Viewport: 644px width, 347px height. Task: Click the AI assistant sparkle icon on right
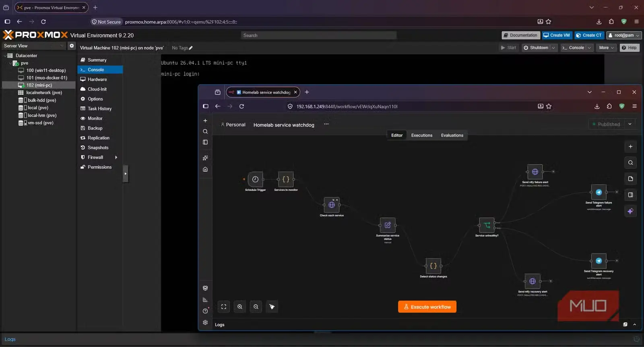[630, 211]
